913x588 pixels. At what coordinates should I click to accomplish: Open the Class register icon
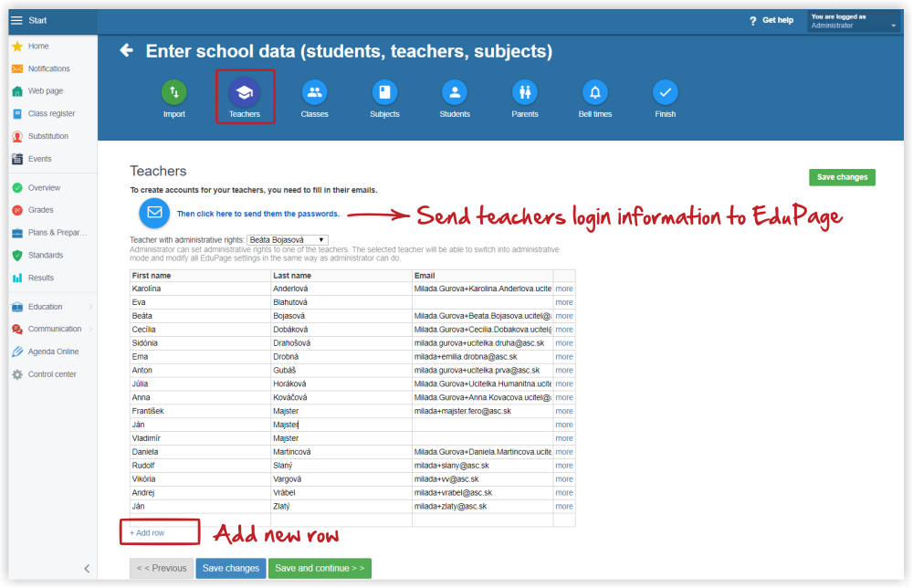tap(17, 114)
